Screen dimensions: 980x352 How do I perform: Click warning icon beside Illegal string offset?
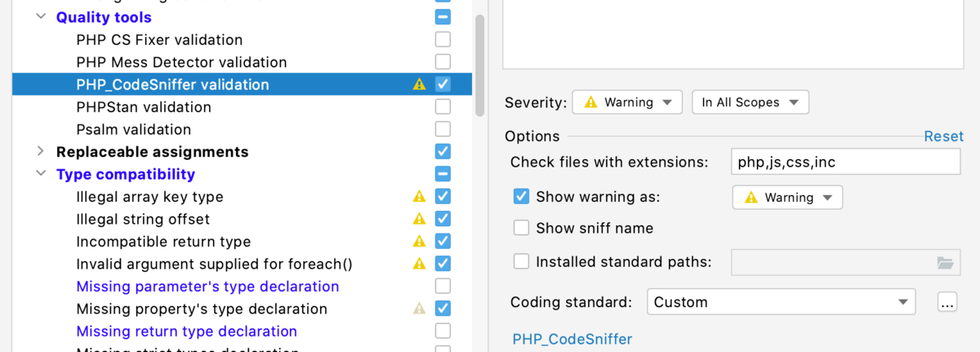tap(420, 219)
